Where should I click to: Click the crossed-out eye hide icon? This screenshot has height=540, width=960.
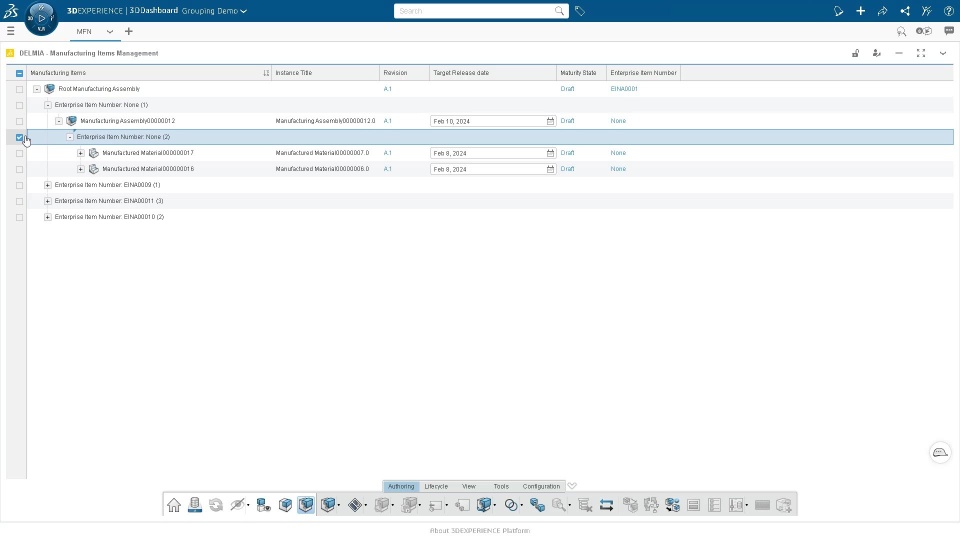pyautogui.click(x=237, y=505)
